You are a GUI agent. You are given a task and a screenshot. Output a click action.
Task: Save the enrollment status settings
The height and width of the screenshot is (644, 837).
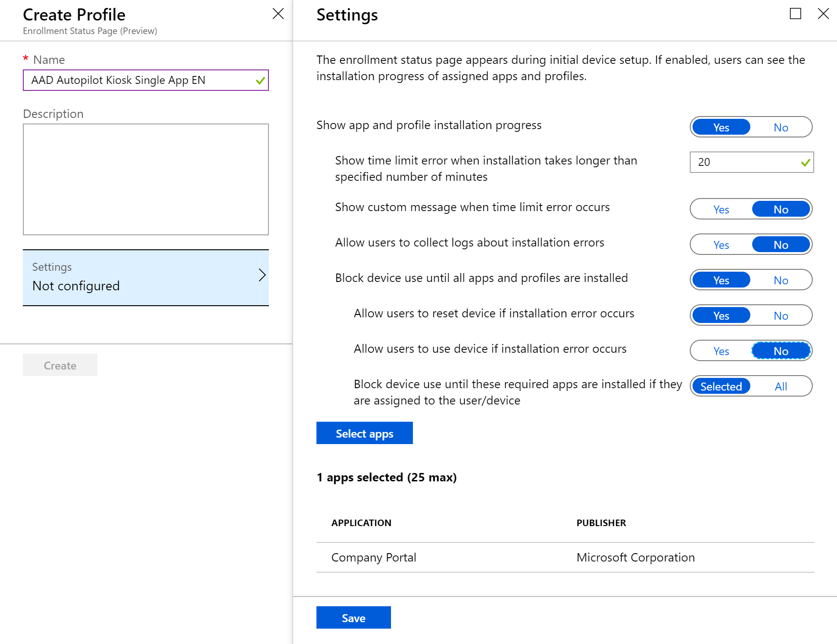[353, 618]
